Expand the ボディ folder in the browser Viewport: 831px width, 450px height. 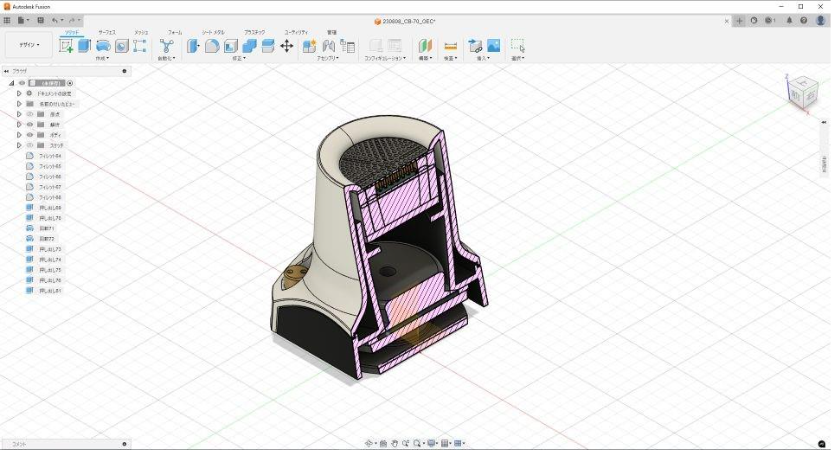[19, 135]
